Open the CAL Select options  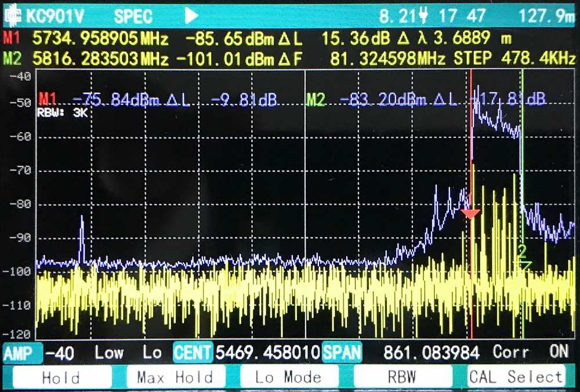[x=516, y=377]
